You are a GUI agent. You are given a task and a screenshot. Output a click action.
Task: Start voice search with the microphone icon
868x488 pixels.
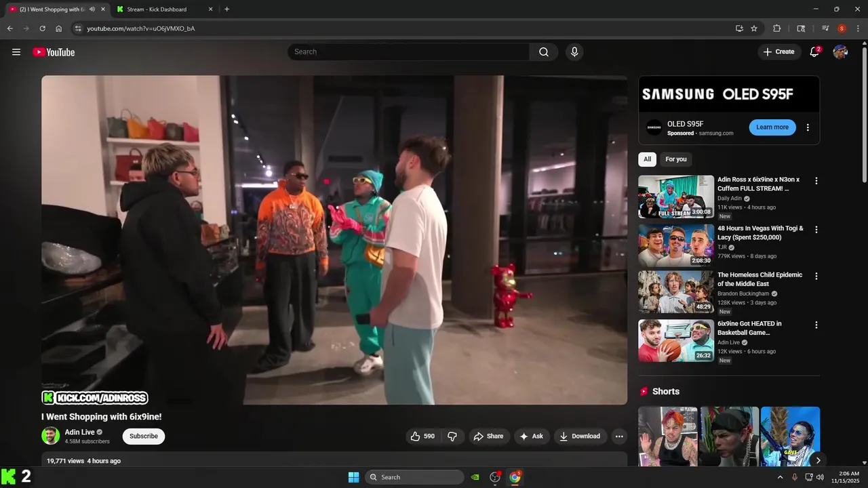click(574, 52)
